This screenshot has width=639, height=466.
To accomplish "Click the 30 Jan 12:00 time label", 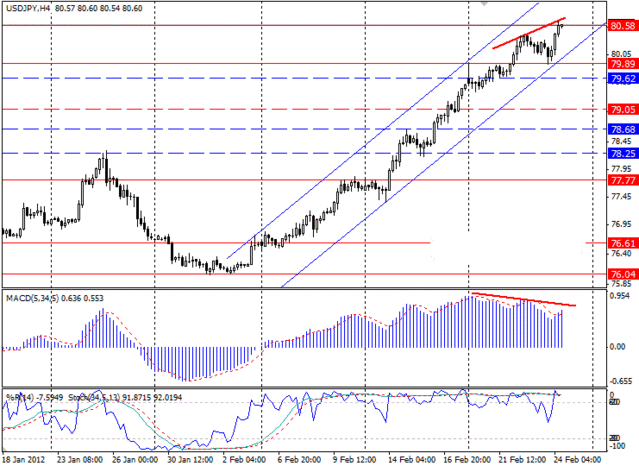I will click(x=190, y=458).
